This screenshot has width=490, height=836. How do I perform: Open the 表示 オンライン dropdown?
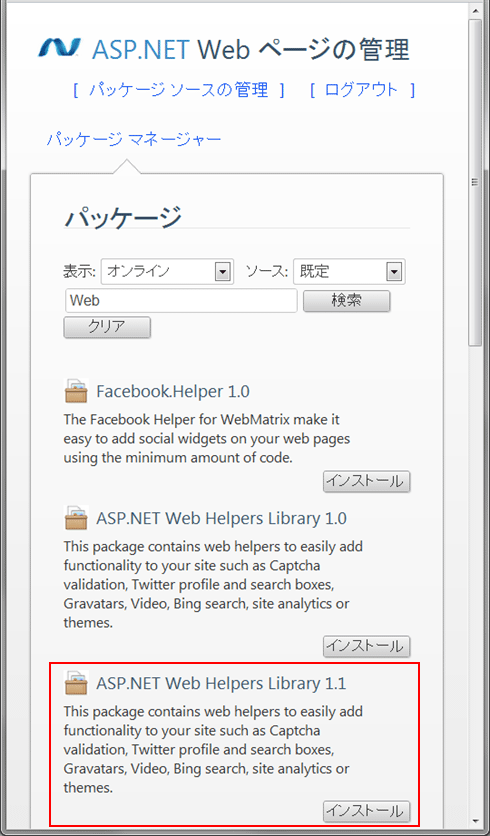(x=167, y=272)
